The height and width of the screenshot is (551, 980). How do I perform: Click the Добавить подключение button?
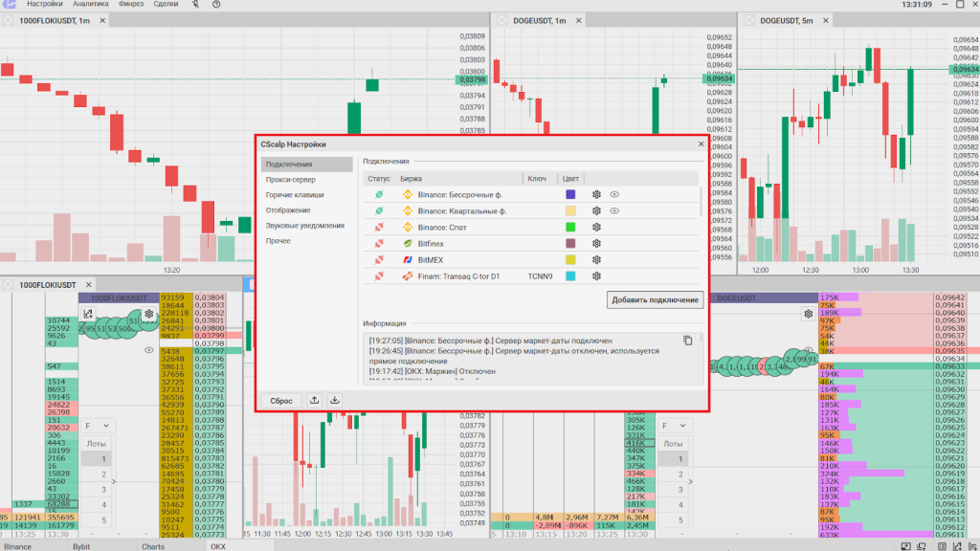click(x=656, y=300)
